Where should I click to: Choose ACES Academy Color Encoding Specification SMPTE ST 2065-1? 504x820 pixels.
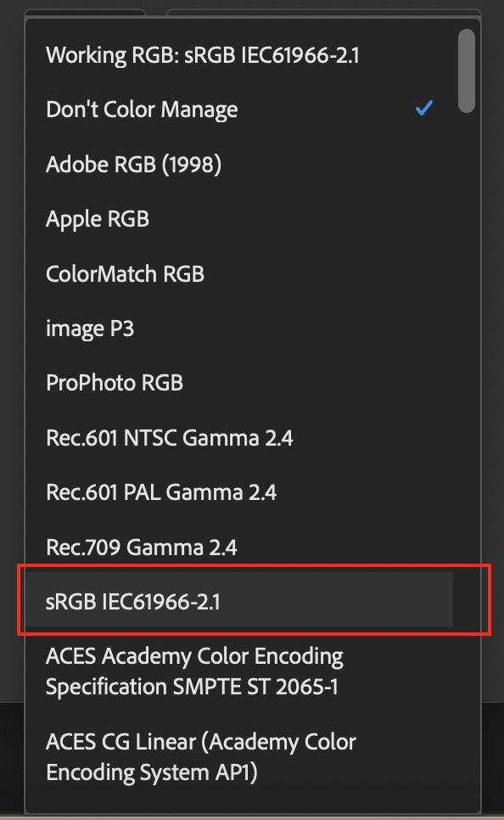click(239, 671)
